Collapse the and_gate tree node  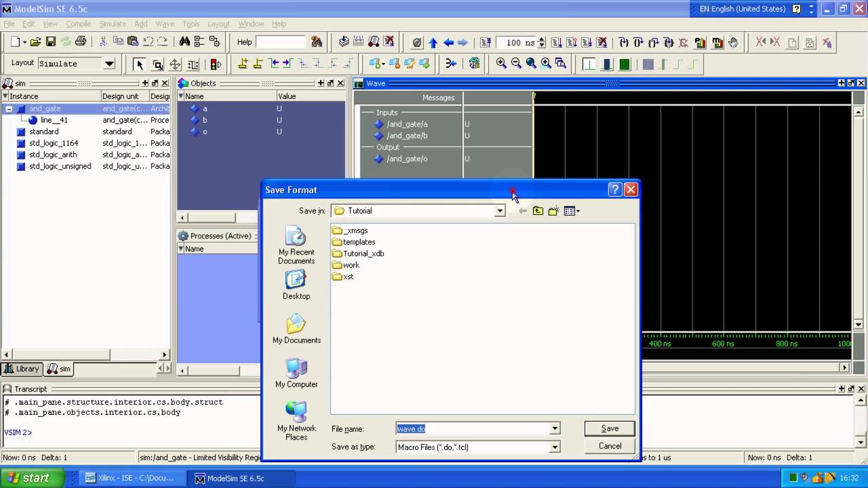click(9, 108)
